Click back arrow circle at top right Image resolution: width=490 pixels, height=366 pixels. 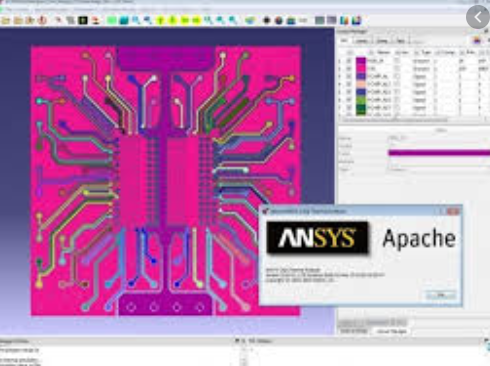(x=478, y=17)
